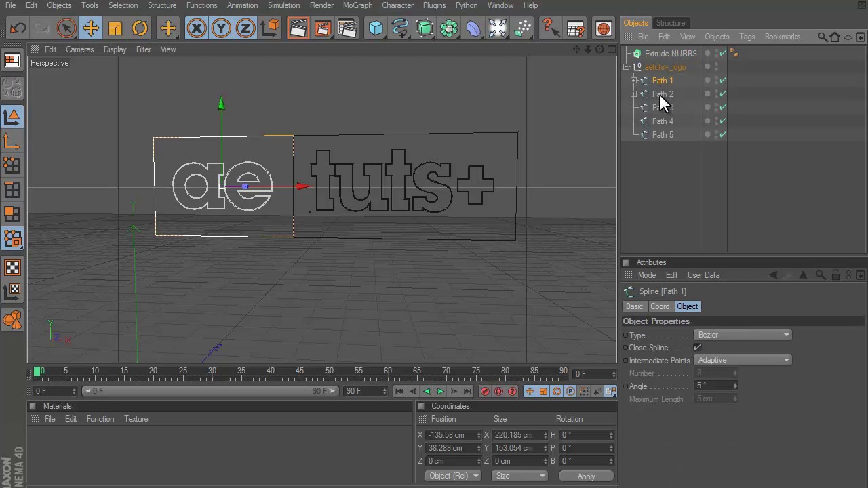Select the Object Axis tool icon

click(12, 141)
